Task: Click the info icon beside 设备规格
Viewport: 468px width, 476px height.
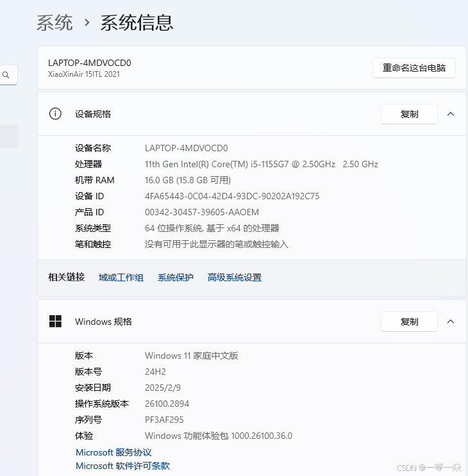Action: 55,114
